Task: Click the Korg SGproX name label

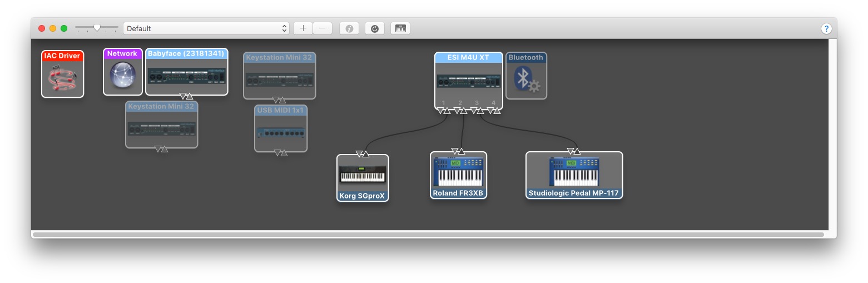Action: tap(363, 196)
